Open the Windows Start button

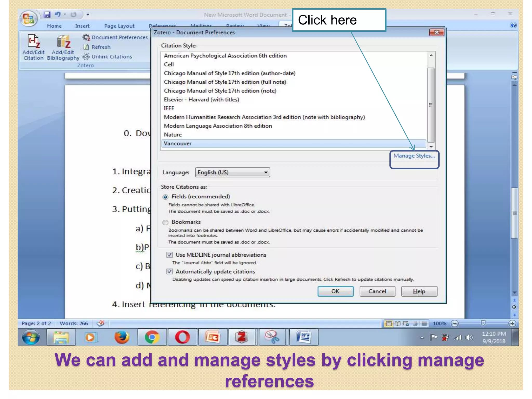point(31,337)
